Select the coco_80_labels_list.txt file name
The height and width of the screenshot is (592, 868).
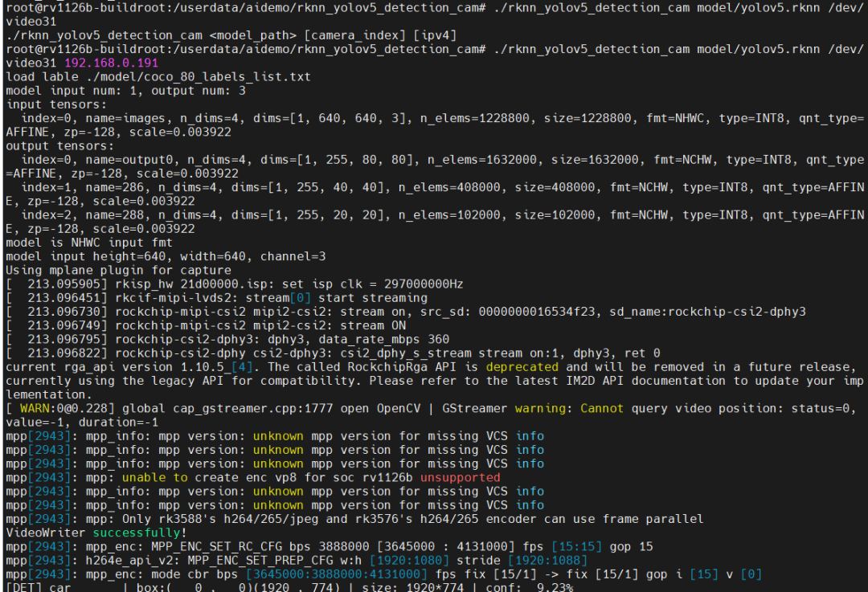(227, 77)
